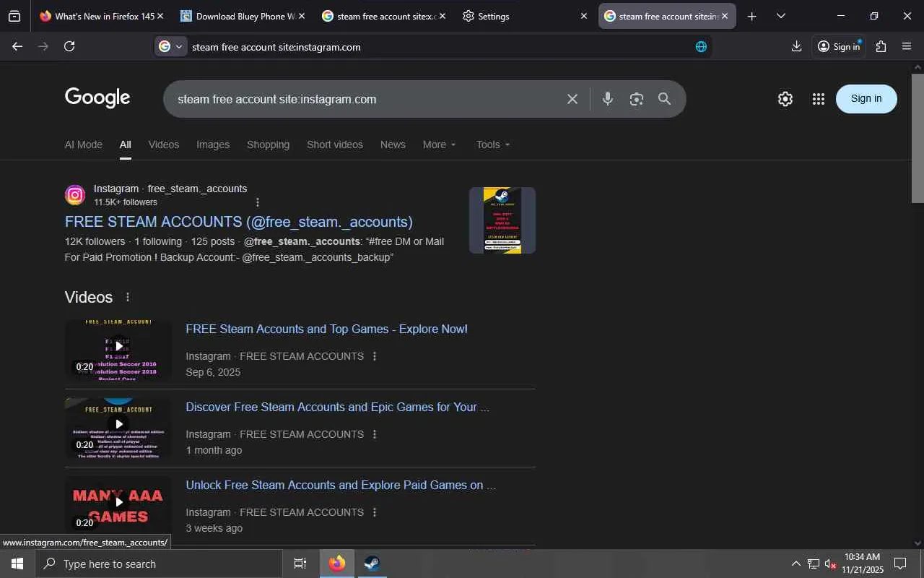
Task: Go back with the browser back arrow
Action: click(17, 46)
